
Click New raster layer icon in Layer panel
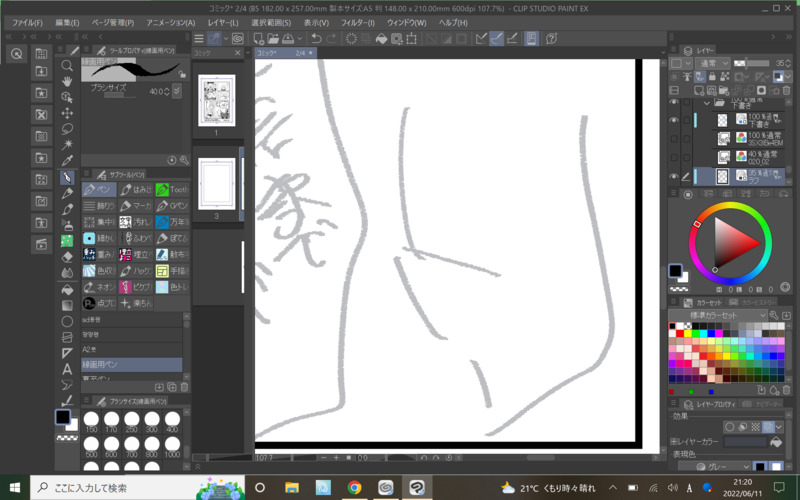698,91
